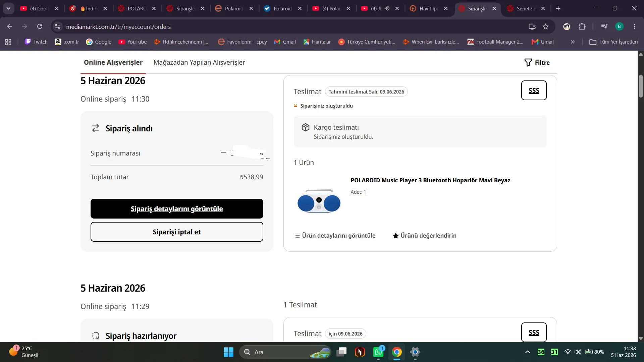Viewport: 644px width, 362px height.
Task: Open the Football Manager bookmark
Action: click(x=495, y=42)
